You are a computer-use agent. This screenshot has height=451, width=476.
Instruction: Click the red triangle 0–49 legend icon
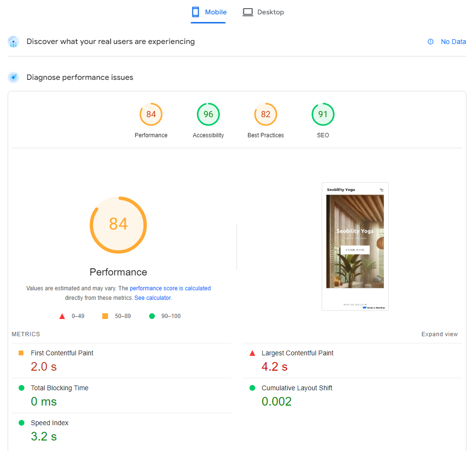pos(62,316)
